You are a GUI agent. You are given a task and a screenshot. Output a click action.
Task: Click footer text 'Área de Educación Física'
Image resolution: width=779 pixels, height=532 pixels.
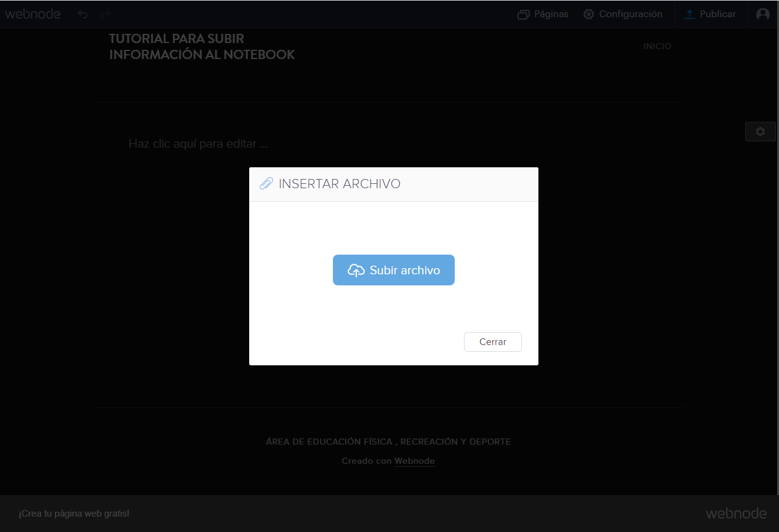tap(388, 442)
